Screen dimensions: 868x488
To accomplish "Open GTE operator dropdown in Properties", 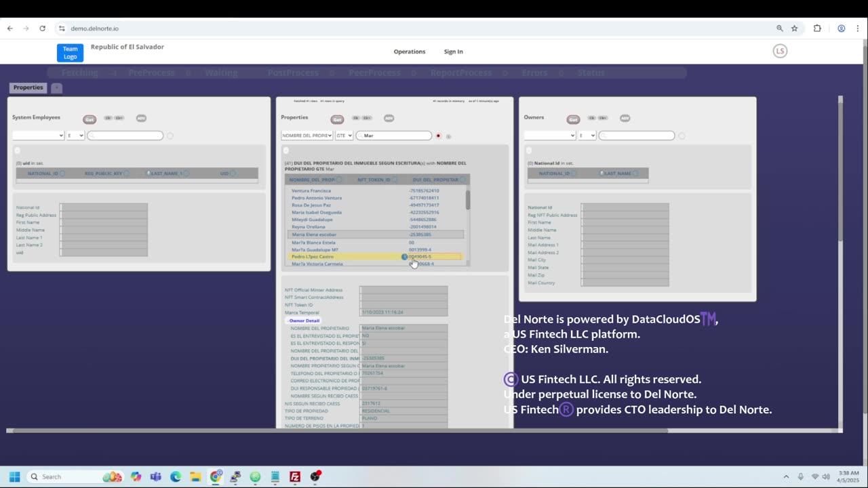I will pos(344,136).
